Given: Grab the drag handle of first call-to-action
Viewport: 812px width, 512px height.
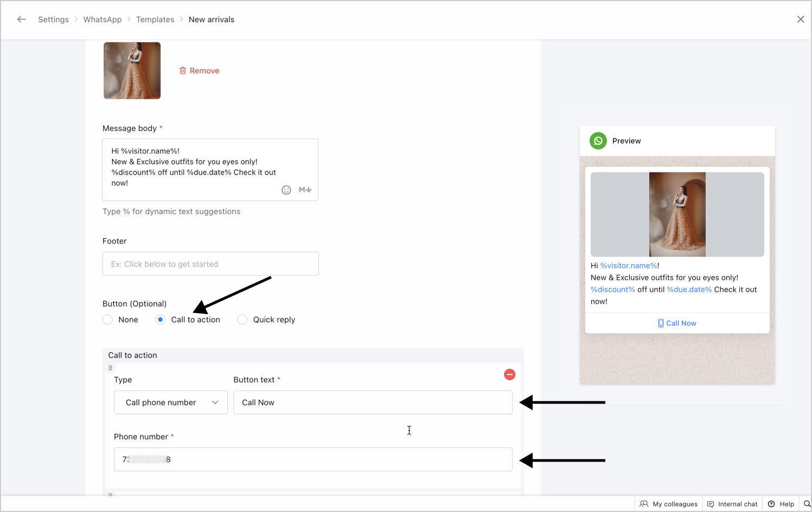Looking at the screenshot, I should coord(111,368).
